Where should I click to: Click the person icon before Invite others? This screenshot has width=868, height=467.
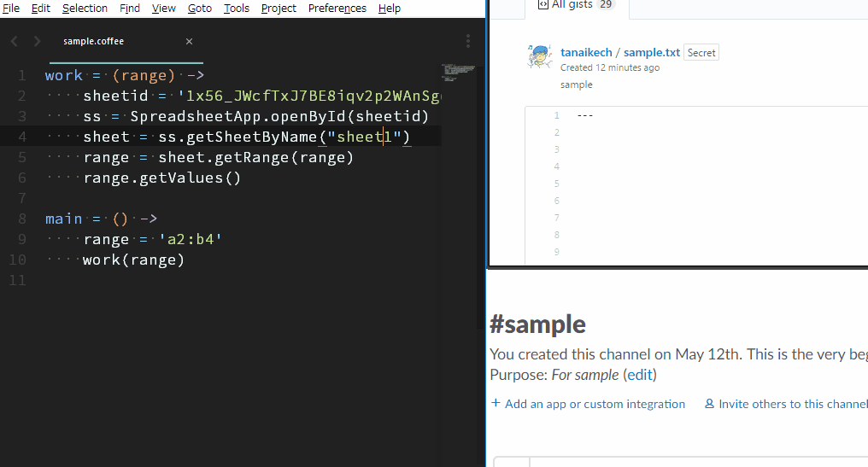coord(709,404)
